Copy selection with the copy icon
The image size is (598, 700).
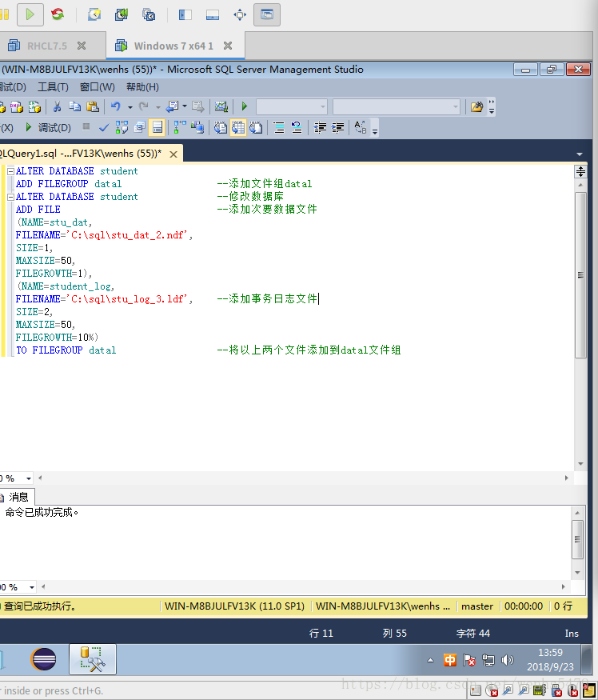(74, 106)
